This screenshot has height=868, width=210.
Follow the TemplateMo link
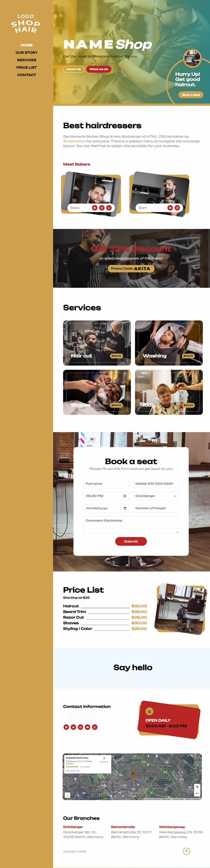point(74,141)
